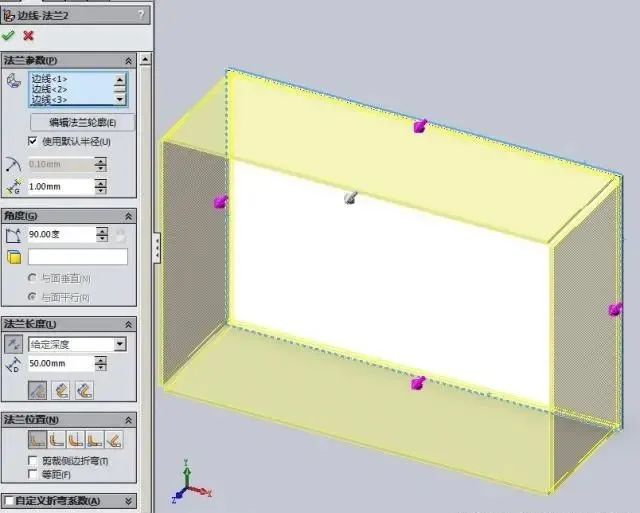Click 编辑法兰轮廓(E) button
The image size is (640, 513).
82,122
